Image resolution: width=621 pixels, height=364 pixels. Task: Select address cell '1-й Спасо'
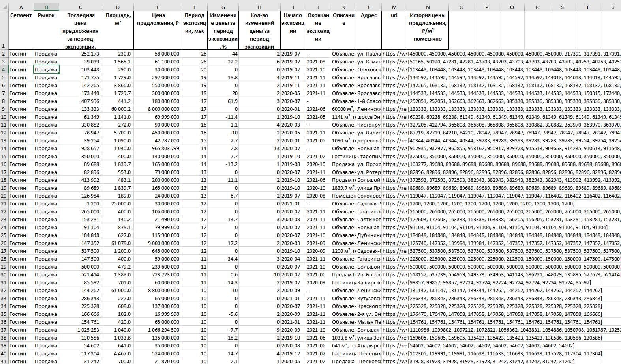(369, 101)
